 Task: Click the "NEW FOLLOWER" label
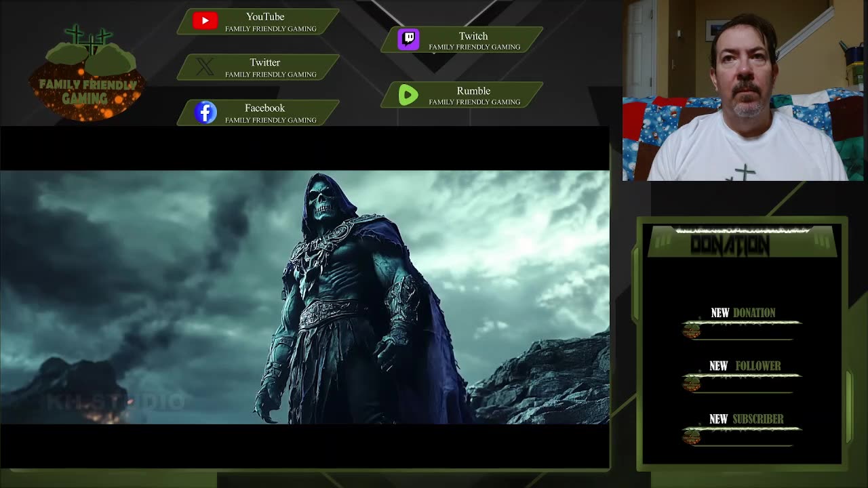pyautogui.click(x=745, y=366)
